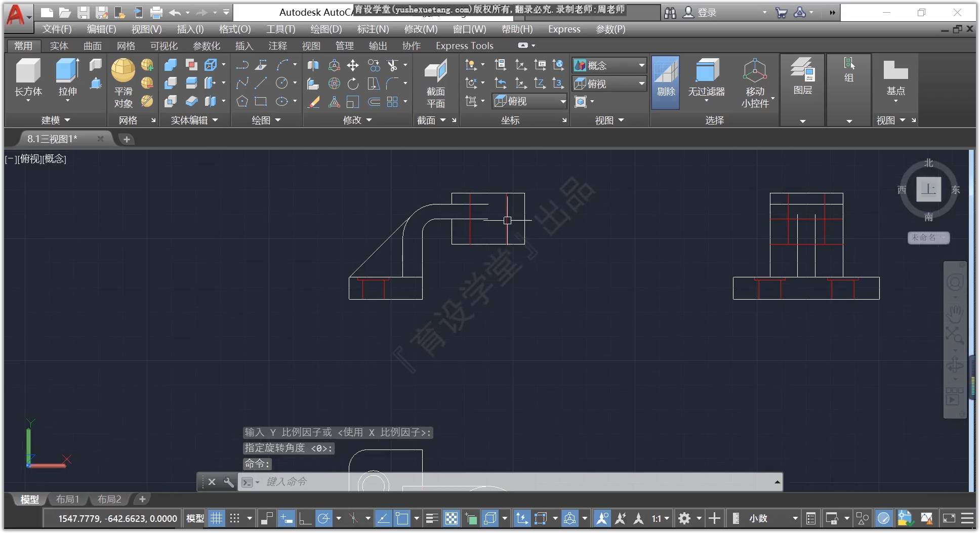
Task: Click the Plot print icon
Action: point(156,13)
